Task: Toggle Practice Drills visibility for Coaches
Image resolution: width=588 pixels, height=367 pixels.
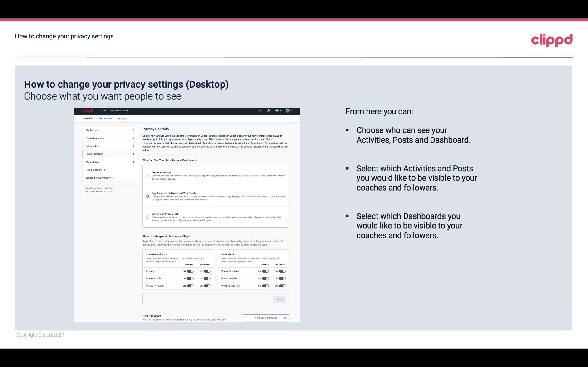Action: coord(190,279)
